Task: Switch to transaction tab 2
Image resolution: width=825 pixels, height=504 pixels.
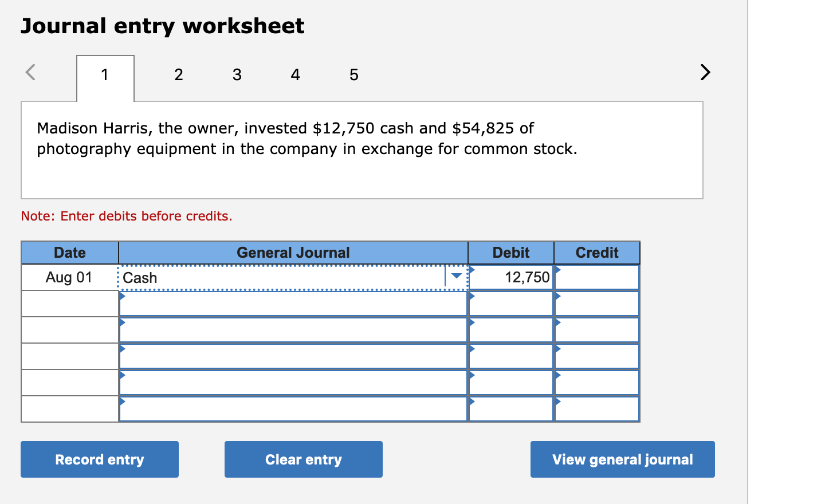Action: 179,74
